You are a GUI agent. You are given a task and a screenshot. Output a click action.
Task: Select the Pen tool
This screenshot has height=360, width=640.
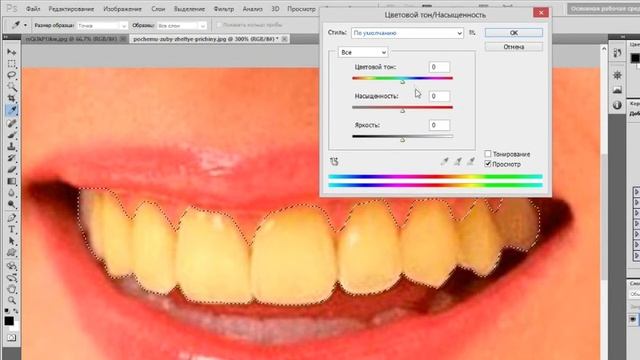11,218
